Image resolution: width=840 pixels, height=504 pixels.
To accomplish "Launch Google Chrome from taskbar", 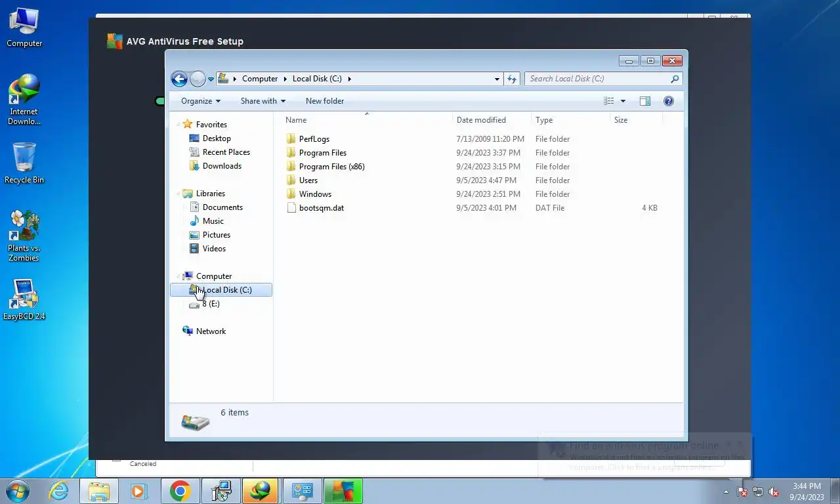I will coord(180,491).
